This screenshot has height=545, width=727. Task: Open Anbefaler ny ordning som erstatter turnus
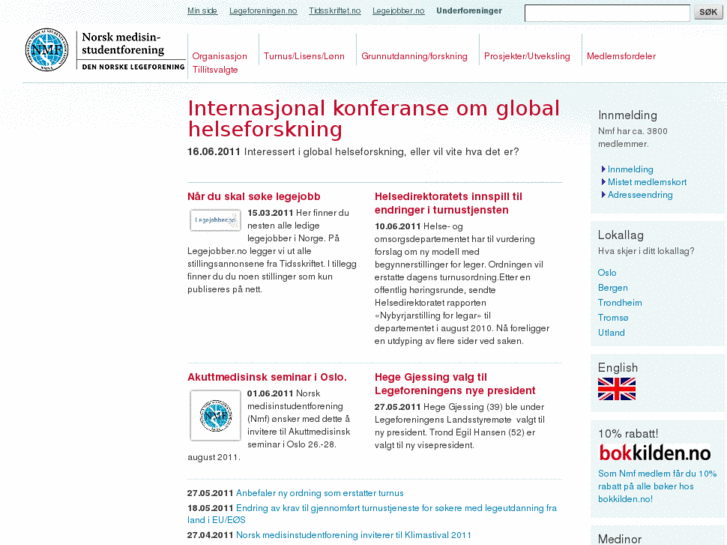tap(319, 493)
